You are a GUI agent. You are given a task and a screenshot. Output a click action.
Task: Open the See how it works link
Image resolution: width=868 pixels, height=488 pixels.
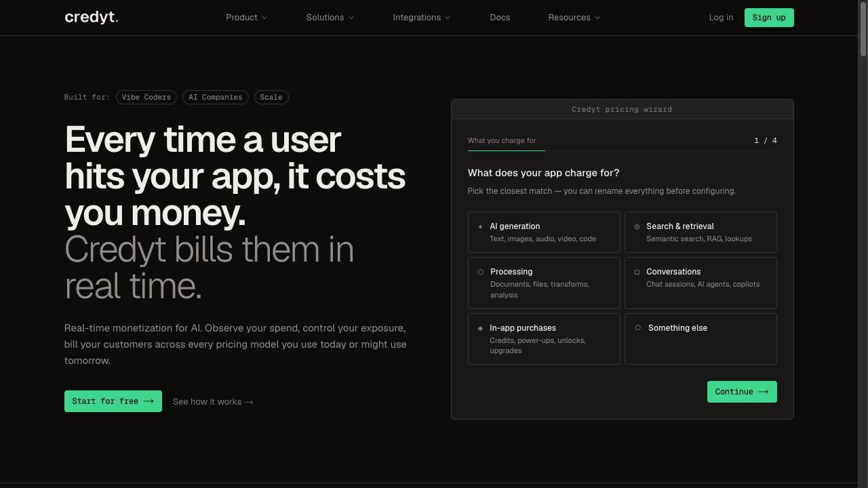pyautogui.click(x=213, y=402)
